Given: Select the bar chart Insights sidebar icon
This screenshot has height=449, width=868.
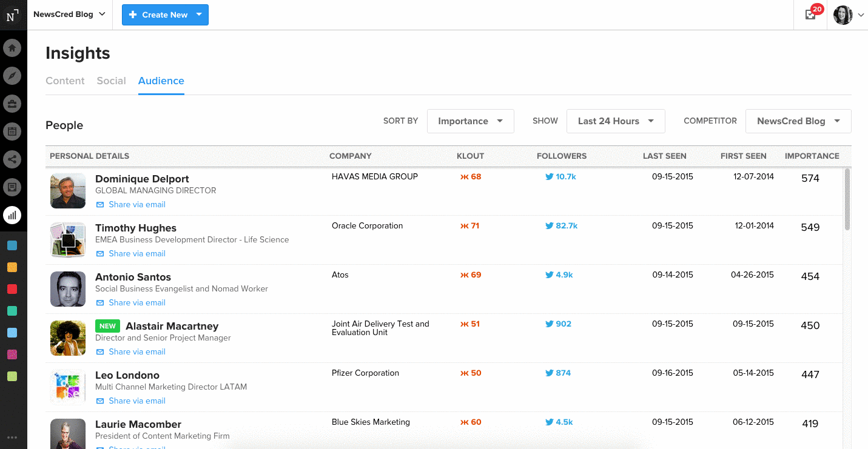Looking at the screenshot, I should (x=12, y=215).
